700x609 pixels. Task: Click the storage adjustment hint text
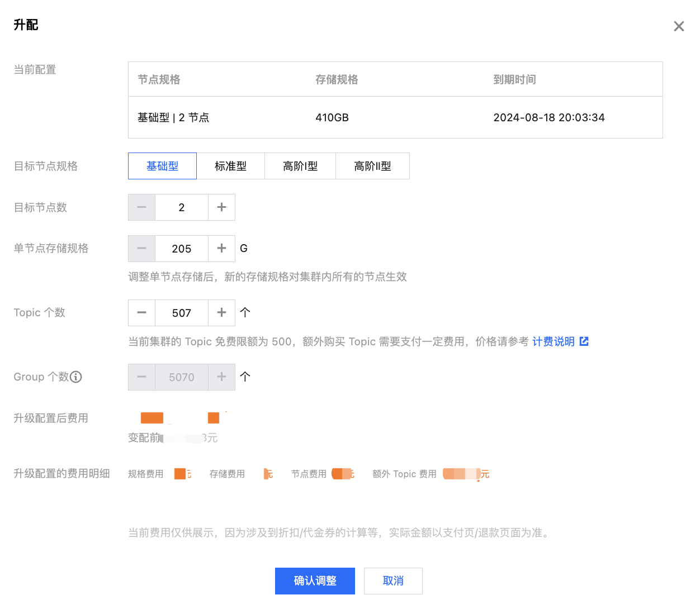click(267, 277)
